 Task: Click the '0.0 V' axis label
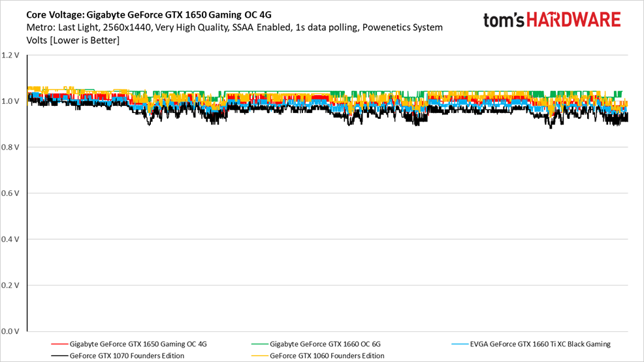click(x=10, y=331)
